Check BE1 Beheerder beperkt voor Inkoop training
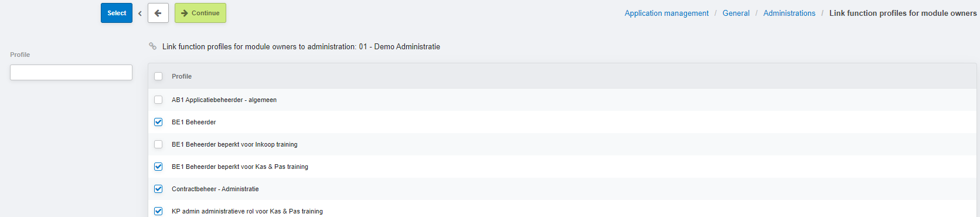This screenshot has height=217, width=980. click(x=158, y=144)
